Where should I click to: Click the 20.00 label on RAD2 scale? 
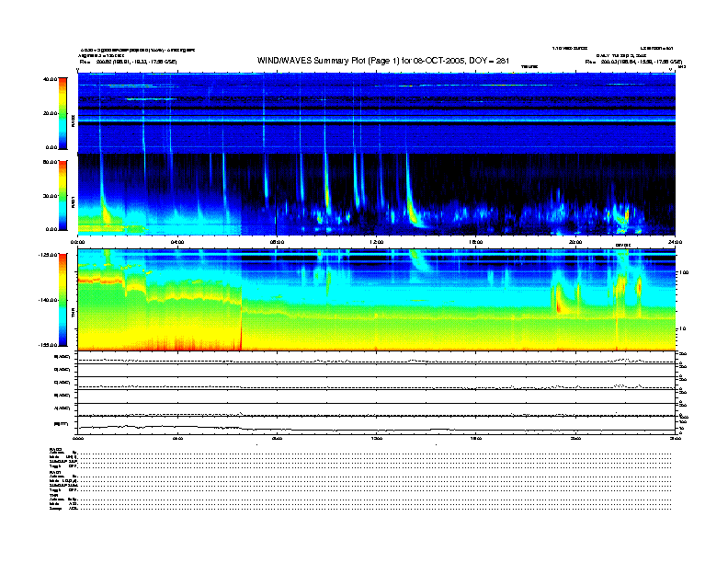pos(50,113)
